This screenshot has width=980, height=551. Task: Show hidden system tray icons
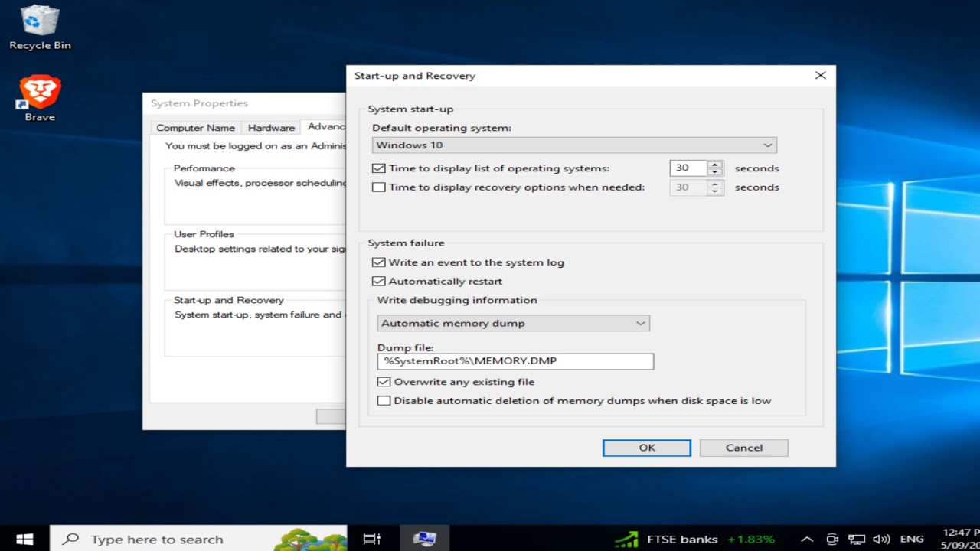(x=807, y=539)
